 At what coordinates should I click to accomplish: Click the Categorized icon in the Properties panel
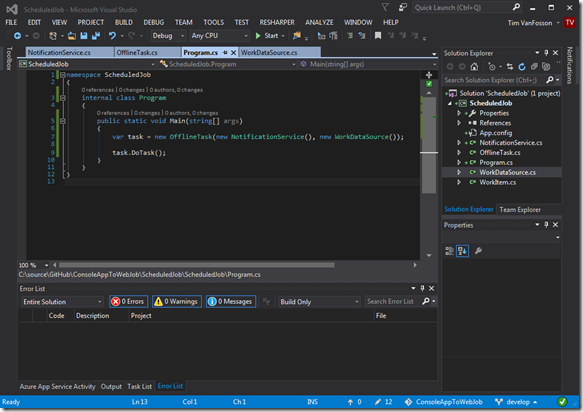(x=450, y=251)
